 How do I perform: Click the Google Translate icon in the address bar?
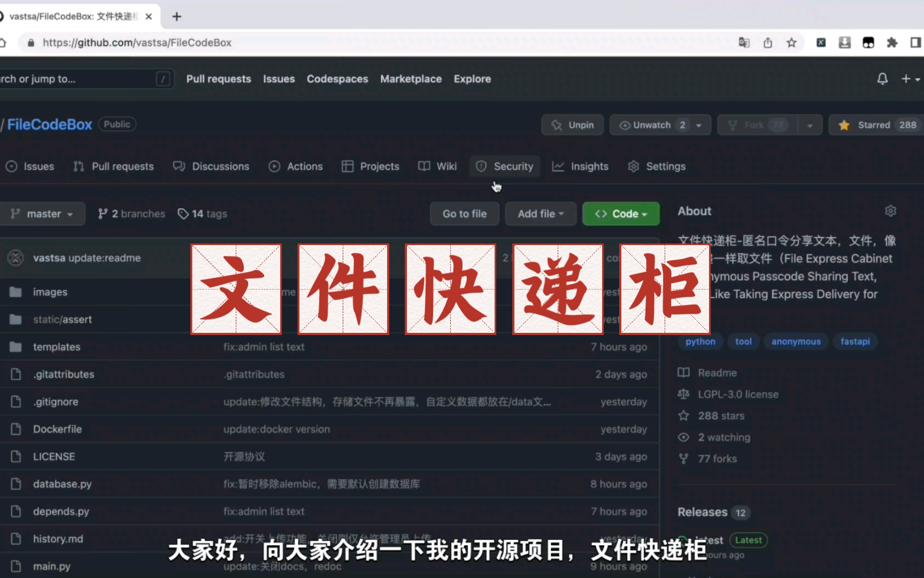click(744, 42)
